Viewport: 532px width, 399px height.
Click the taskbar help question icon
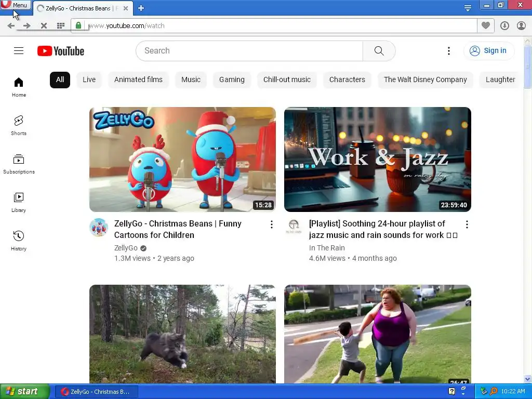coord(451,391)
